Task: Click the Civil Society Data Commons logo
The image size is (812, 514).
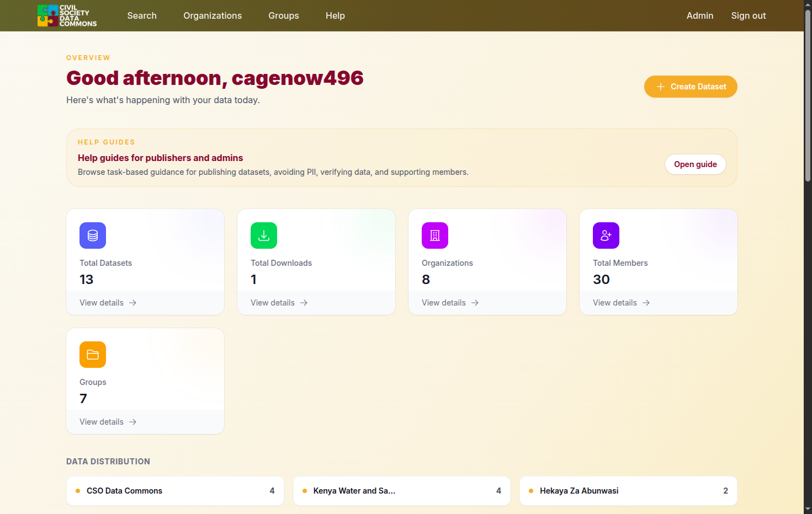Action: 67,15
